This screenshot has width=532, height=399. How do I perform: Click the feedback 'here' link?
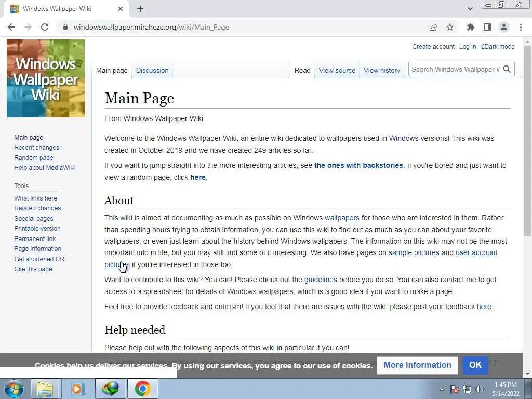pos(484,307)
